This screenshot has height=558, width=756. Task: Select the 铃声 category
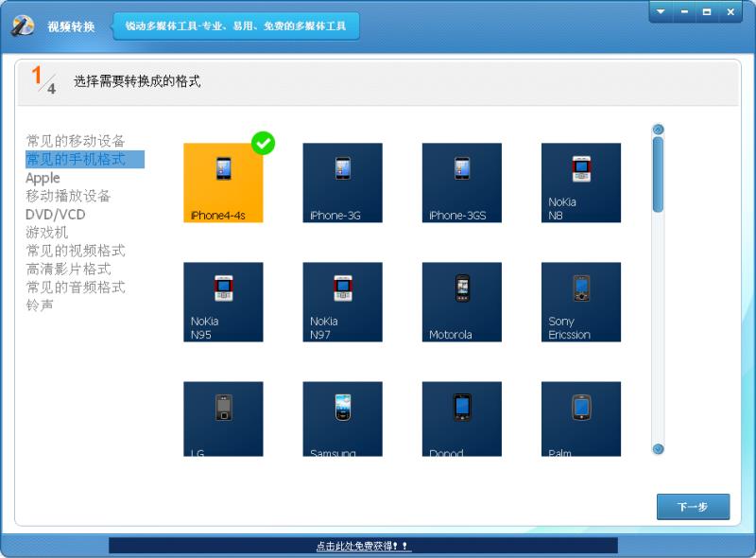click(x=40, y=305)
